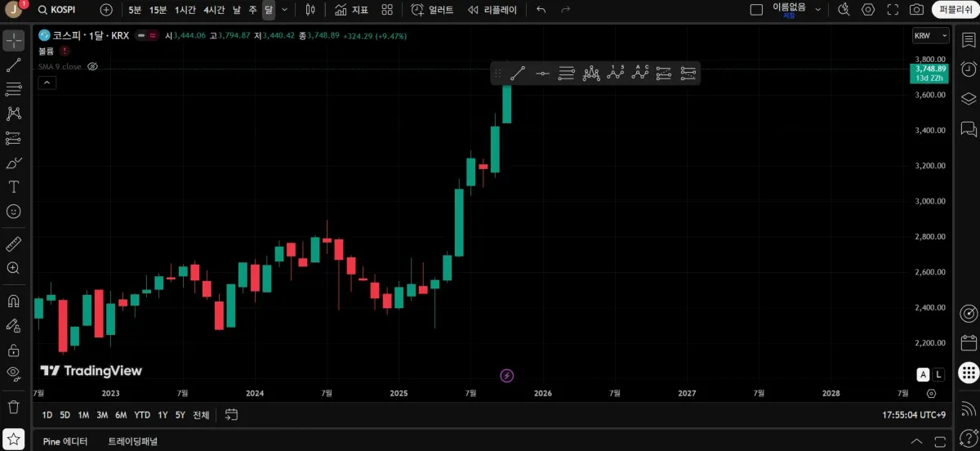Set 전체 all-time date range
The height and width of the screenshot is (451, 980).
[x=201, y=415]
